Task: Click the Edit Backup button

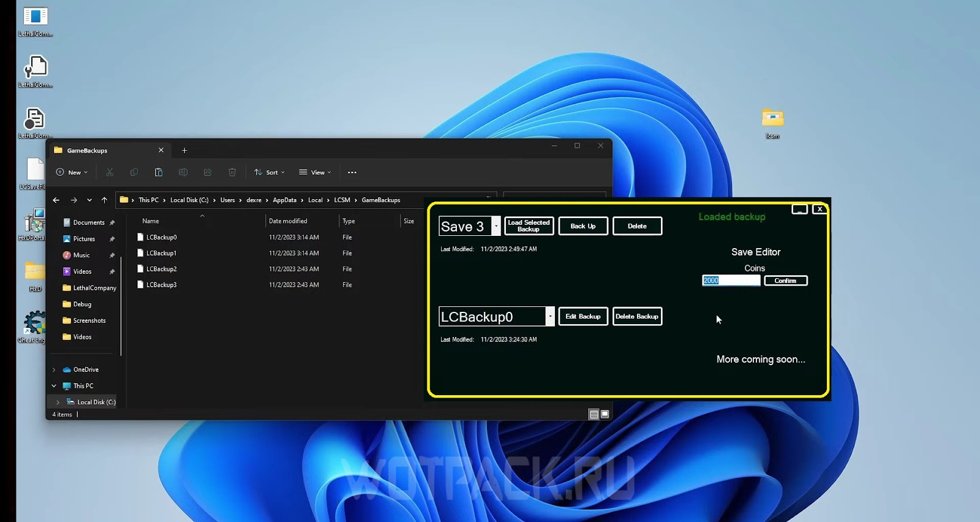Action: (583, 316)
